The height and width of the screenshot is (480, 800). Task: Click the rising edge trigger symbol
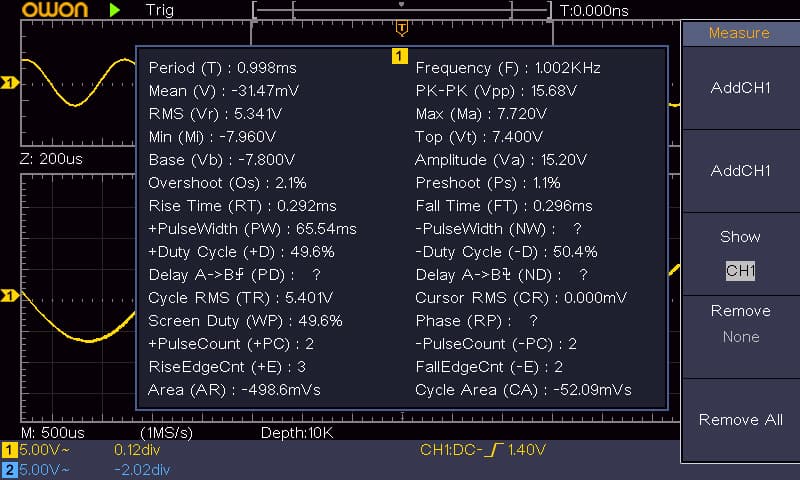(x=493, y=450)
